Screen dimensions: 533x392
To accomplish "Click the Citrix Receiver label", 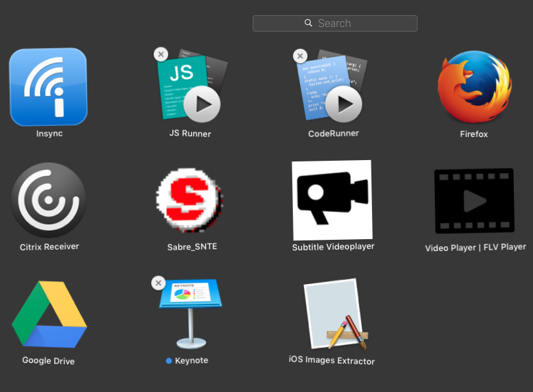I will (49, 247).
